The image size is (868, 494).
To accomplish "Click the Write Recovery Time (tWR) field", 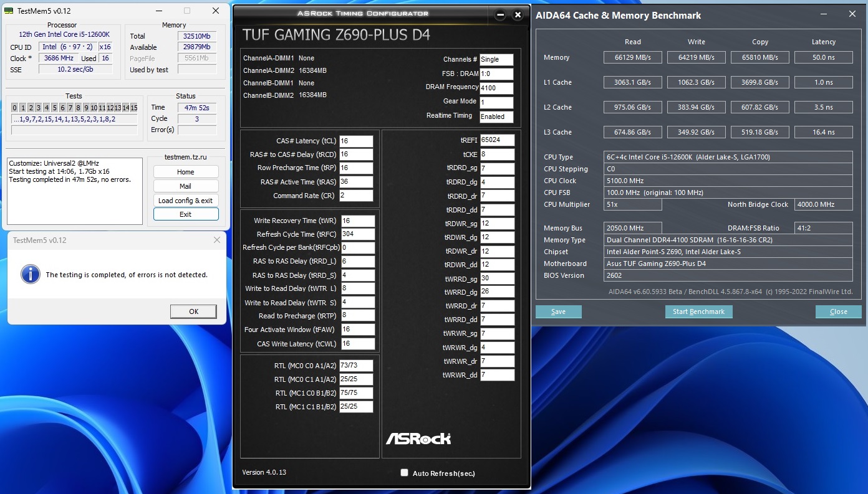I will click(x=358, y=221).
